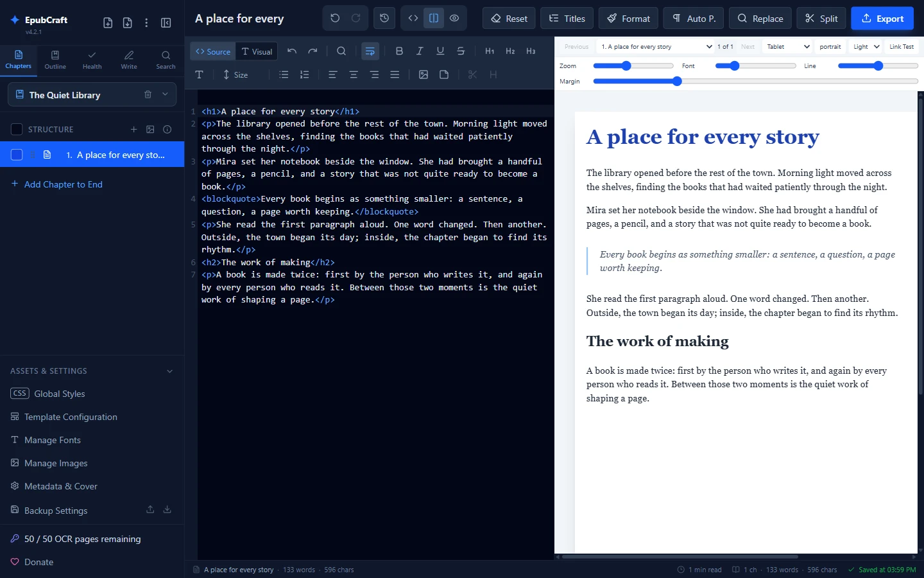924x578 pixels.
Task: Click the Reset button
Action: click(509, 19)
